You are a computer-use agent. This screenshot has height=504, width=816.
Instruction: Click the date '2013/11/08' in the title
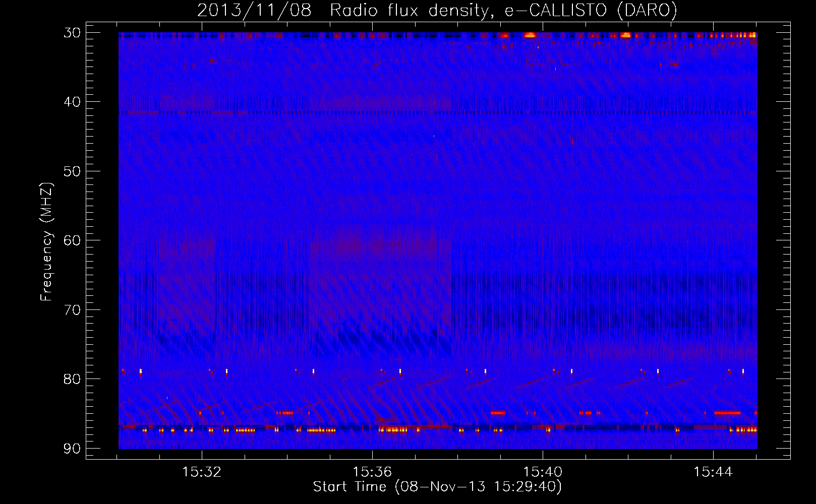(x=254, y=10)
